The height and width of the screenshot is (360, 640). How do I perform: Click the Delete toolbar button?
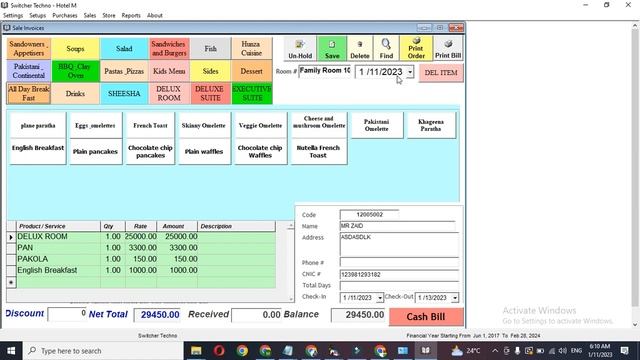(360, 49)
